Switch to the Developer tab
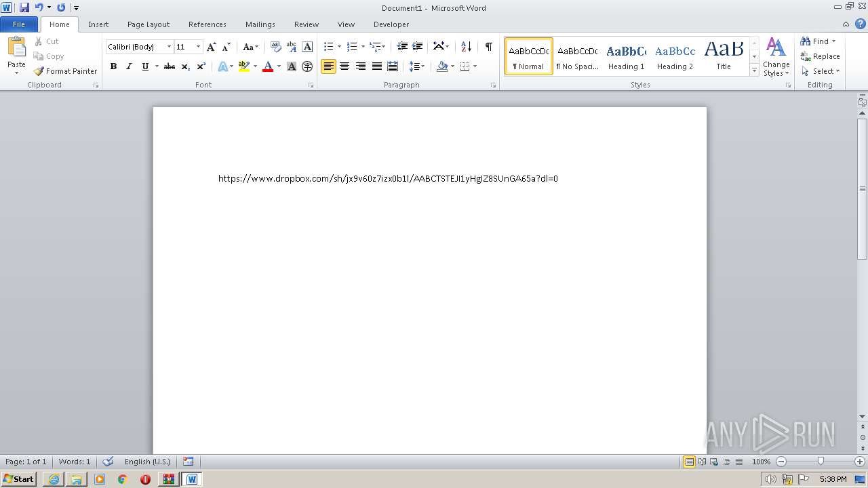The width and height of the screenshot is (868, 488). coord(391,24)
